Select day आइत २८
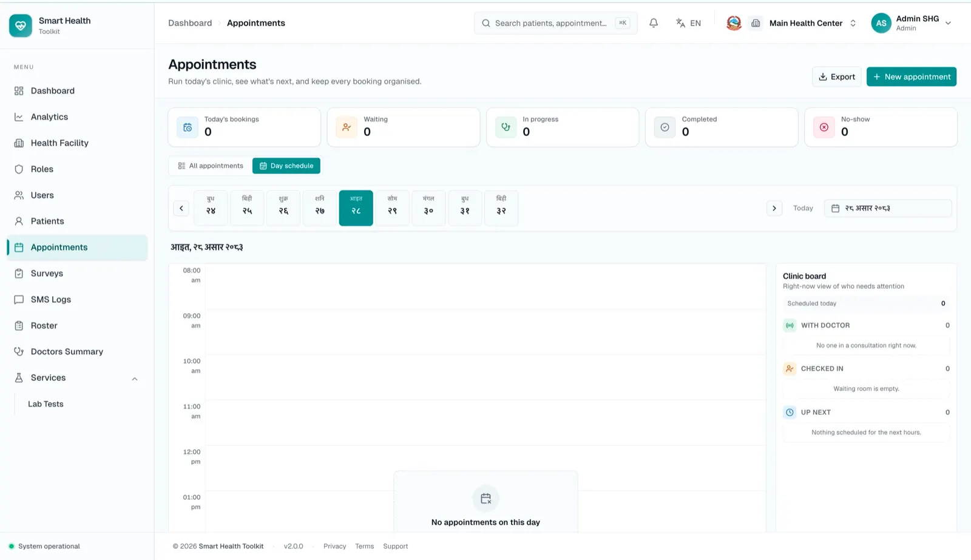The height and width of the screenshot is (560, 971). (x=356, y=208)
